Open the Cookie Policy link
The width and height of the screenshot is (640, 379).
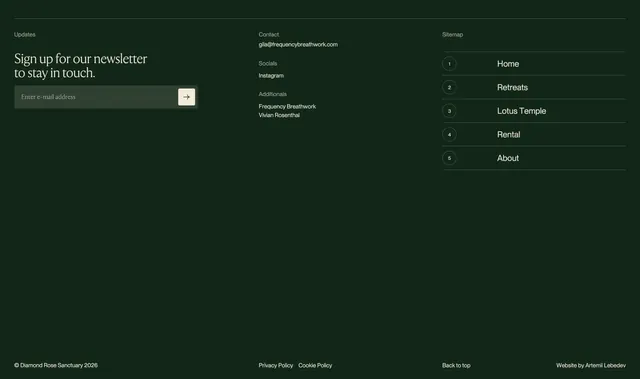(315, 366)
